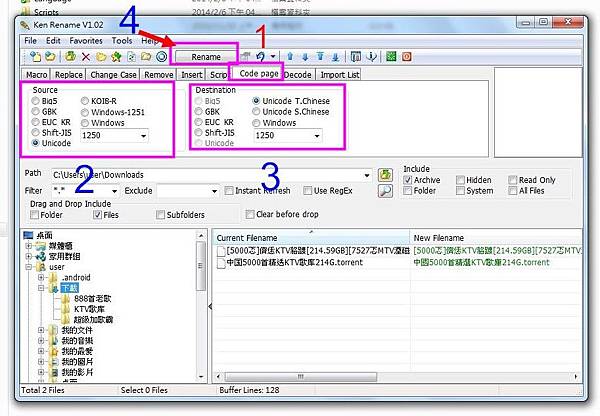
Task: Click the blue undo arrow icon
Action: click(x=261, y=57)
